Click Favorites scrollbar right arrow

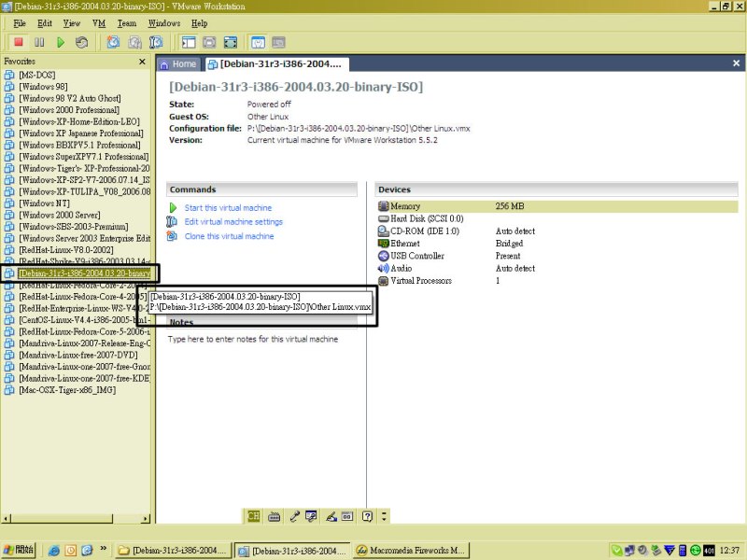[146, 519]
